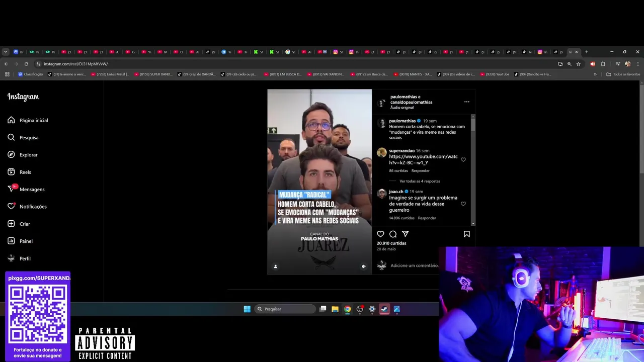The image size is (644, 362).
Task: Click the comment bubble icon under the reel
Action: click(393, 234)
